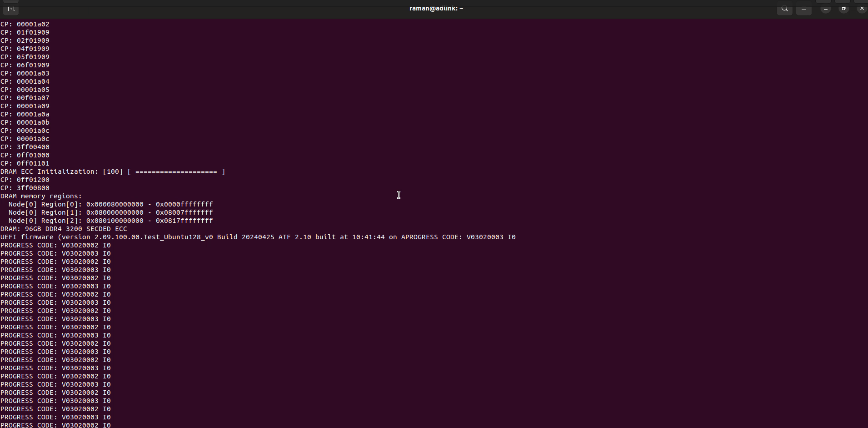This screenshot has height=428, width=868.
Task: Click the Node[0] Region[1] address line
Action: pos(111,212)
